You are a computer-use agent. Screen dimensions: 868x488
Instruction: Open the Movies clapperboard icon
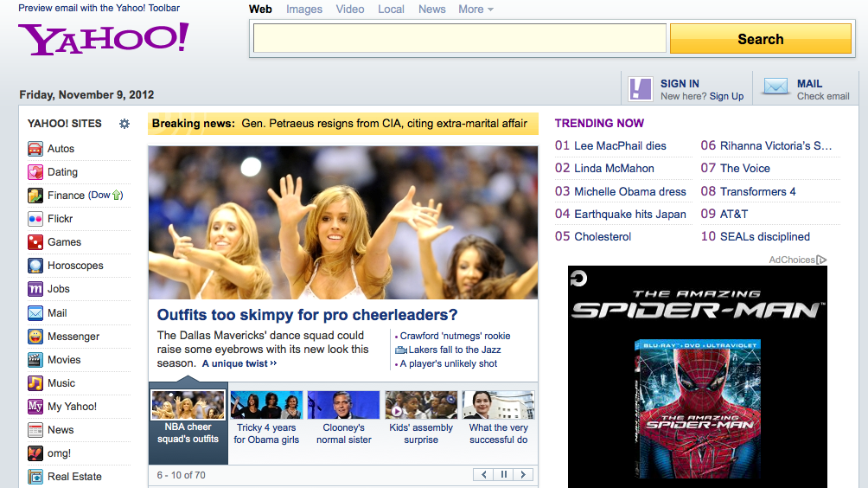click(35, 360)
